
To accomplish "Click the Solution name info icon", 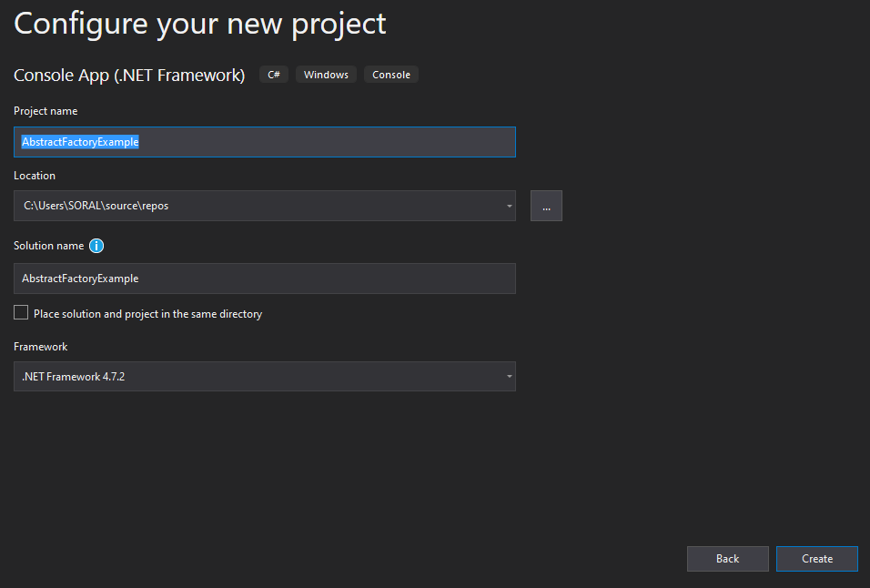I will pos(96,246).
